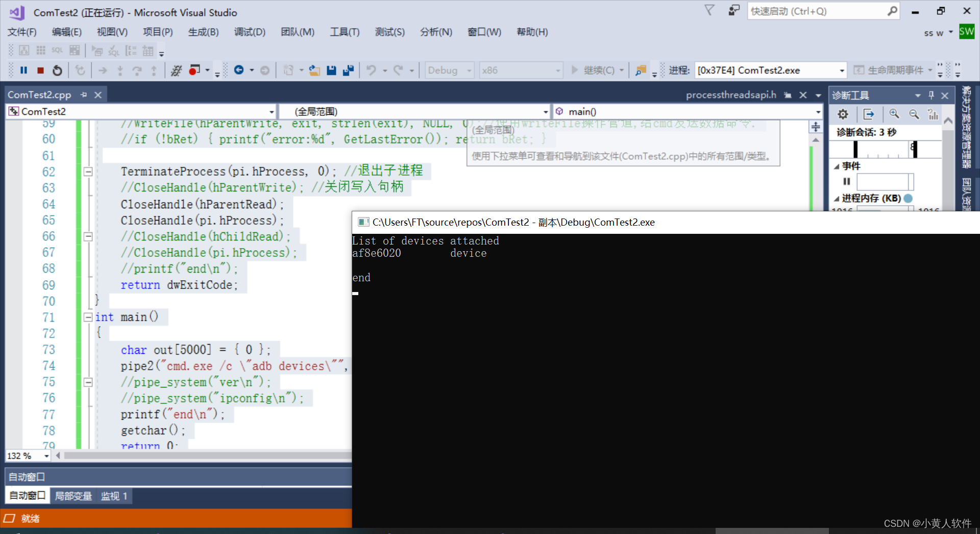This screenshot has height=534, width=980.
Task: Click in the Quick Launch search field
Action: pyautogui.click(x=817, y=11)
